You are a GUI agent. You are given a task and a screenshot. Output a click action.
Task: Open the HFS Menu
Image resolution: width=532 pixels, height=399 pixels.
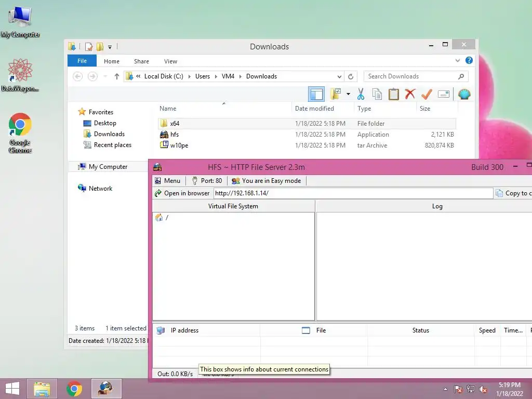pos(167,181)
